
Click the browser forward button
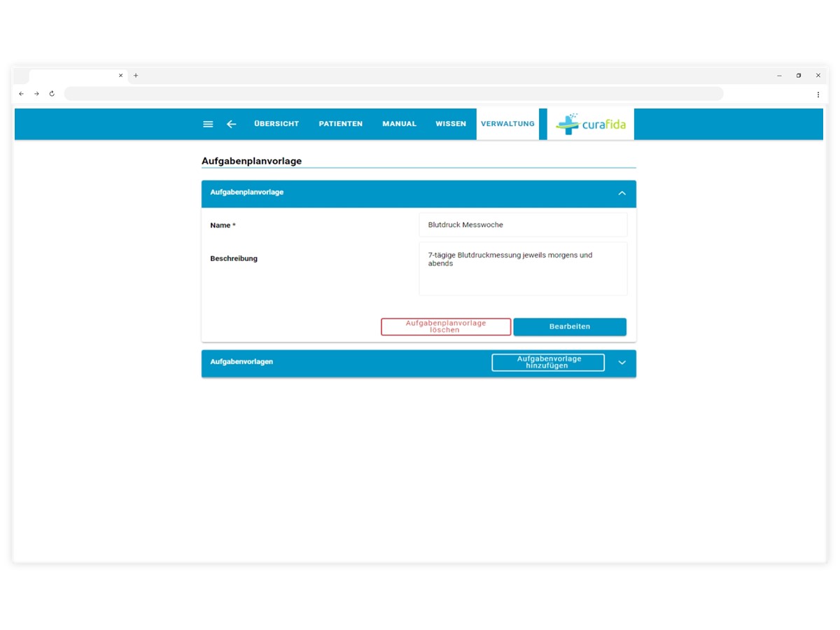tap(36, 94)
